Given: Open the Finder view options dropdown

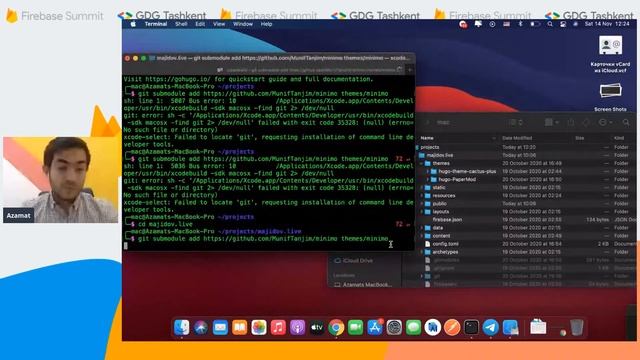Looking at the screenshot, I should (x=552, y=122).
